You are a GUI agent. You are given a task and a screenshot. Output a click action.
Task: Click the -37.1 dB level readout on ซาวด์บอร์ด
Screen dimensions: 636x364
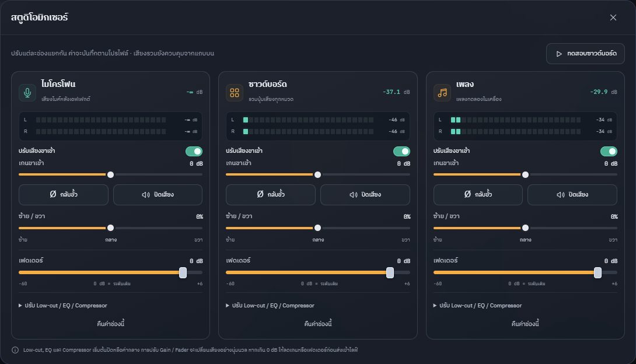coord(396,92)
